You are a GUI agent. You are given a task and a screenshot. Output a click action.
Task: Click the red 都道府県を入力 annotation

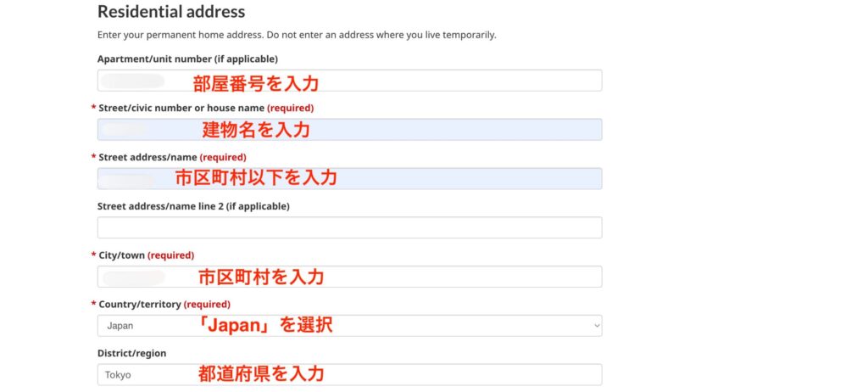[x=261, y=373]
